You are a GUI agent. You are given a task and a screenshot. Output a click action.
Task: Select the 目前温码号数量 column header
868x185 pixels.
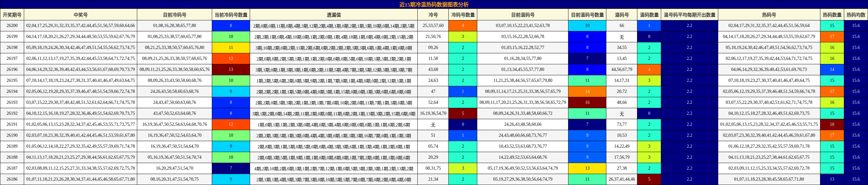pos(587,15)
